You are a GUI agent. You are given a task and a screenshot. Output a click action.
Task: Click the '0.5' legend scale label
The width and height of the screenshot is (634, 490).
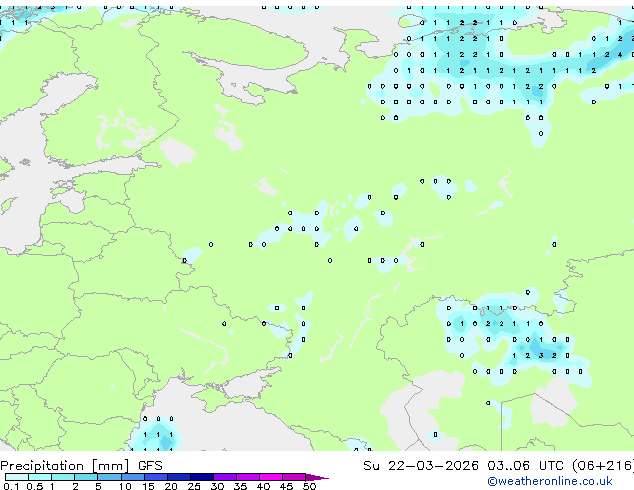click(35, 486)
